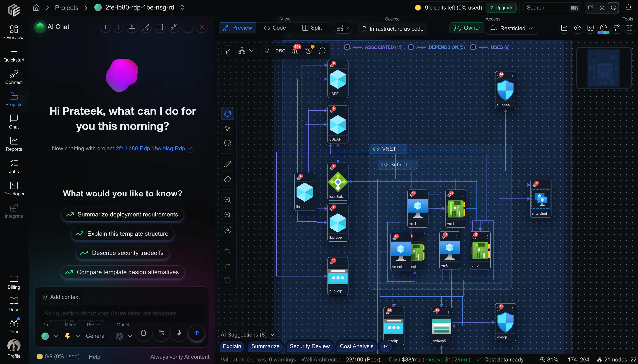Select the hand pan tool
This screenshot has width=638, height=364.
click(x=227, y=113)
